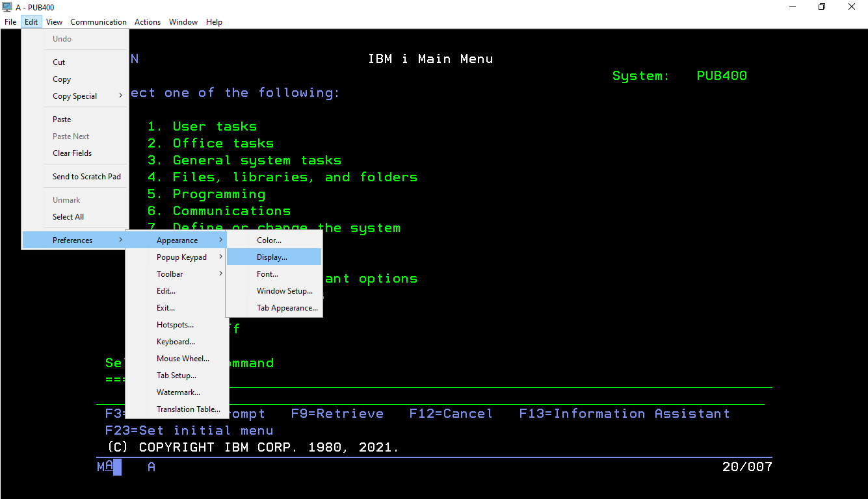This screenshot has width=868, height=499.
Task: Expand the Toolbar submenu
Action: 177,274
